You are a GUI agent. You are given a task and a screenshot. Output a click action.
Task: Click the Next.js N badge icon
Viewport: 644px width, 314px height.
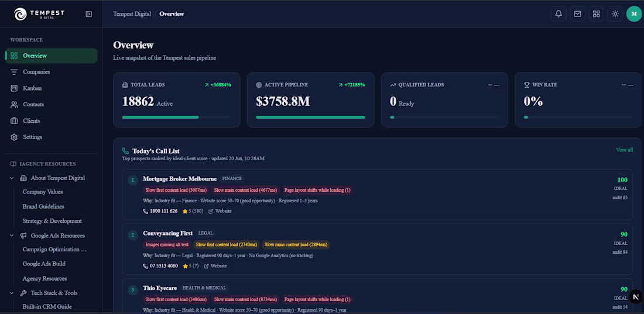pyautogui.click(x=636, y=296)
